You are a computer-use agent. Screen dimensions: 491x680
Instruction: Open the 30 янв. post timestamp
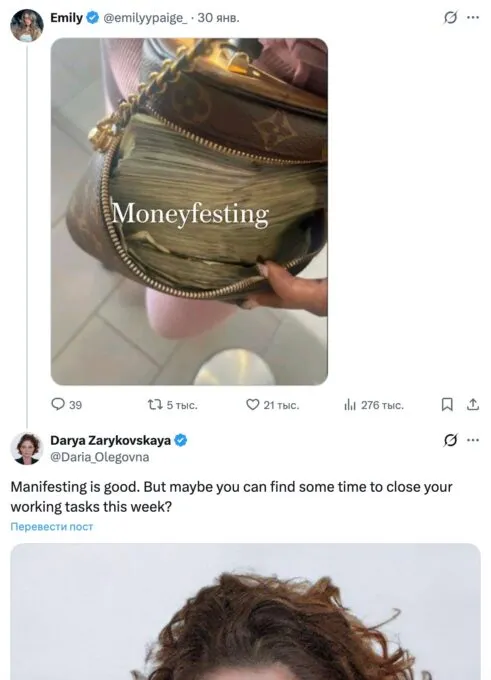[219, 18]
